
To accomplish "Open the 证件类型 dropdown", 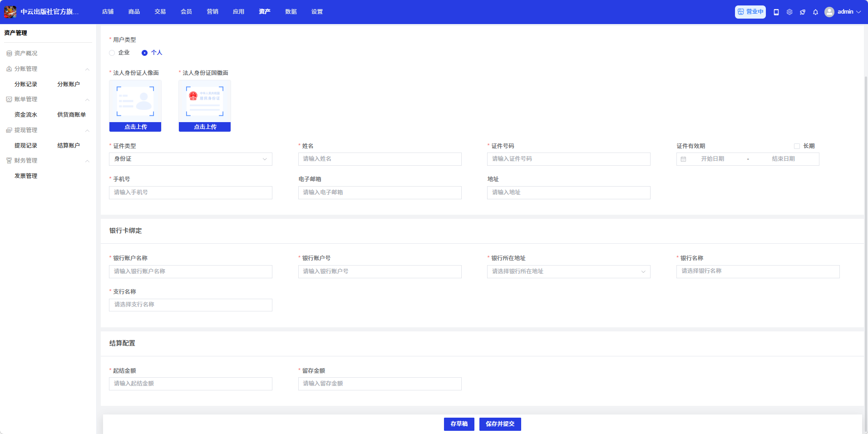I will point(191,159).
